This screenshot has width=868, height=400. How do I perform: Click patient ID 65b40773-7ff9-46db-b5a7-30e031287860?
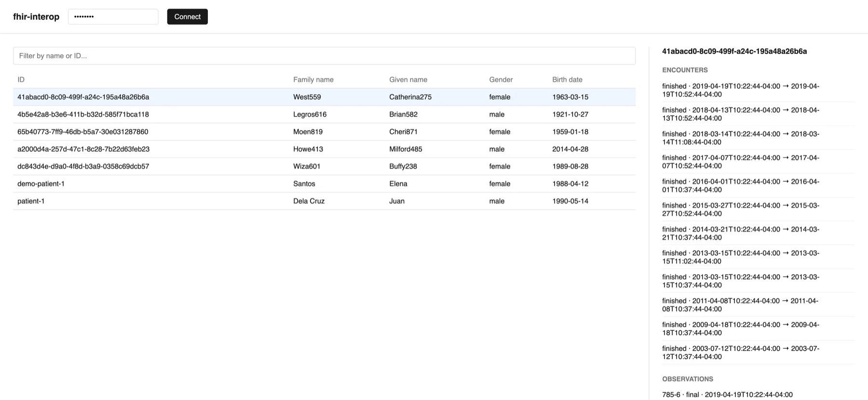click(x=83, y=132)
